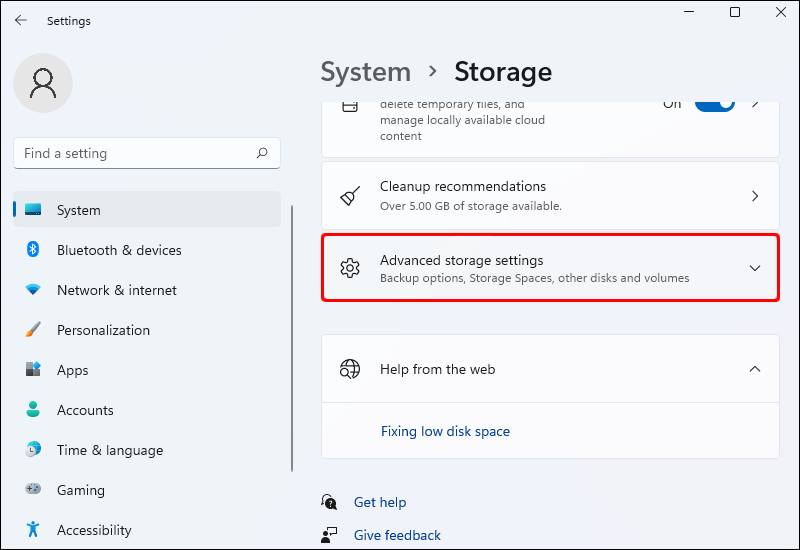Select Apps in the sidebar
This screenshot has height=550, width=800.
click(x=73, y=370)
